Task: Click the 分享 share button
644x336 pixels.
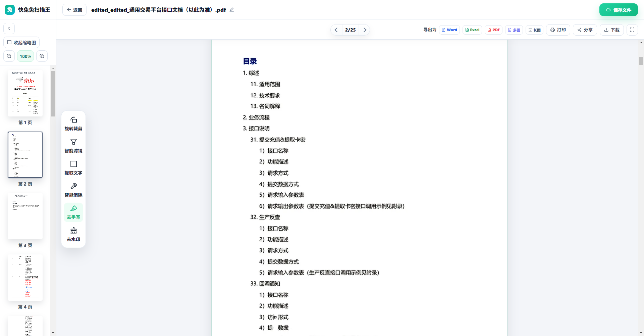Action: 585,30
